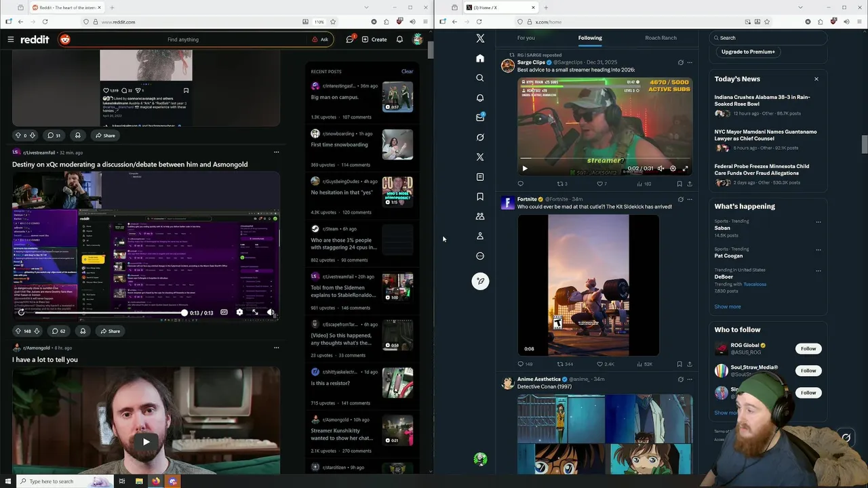Open settings gear on Reddit video player

tap(239, 312)
